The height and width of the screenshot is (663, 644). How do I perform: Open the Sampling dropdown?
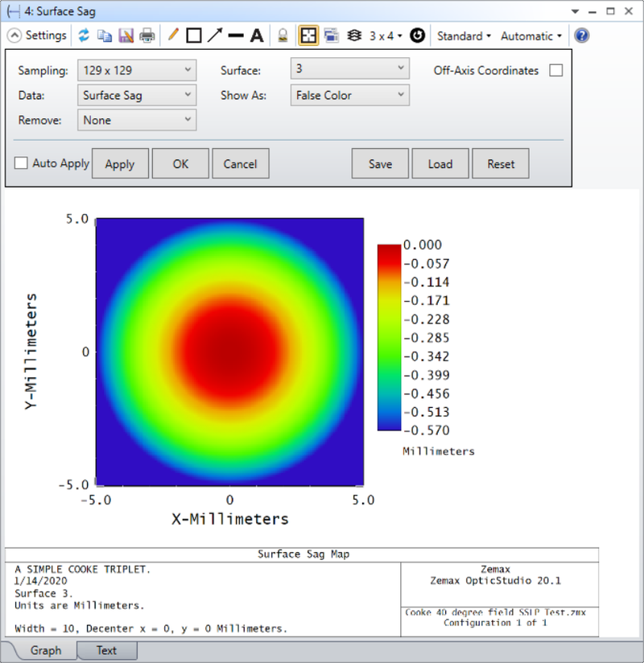(137, 70)
